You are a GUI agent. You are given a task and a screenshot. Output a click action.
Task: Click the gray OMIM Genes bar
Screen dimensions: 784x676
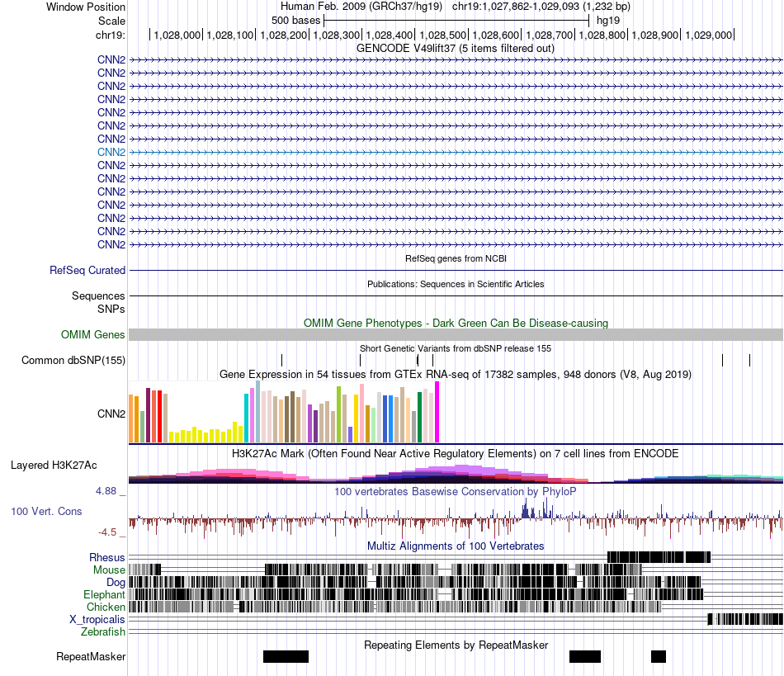tap(456, 334)
